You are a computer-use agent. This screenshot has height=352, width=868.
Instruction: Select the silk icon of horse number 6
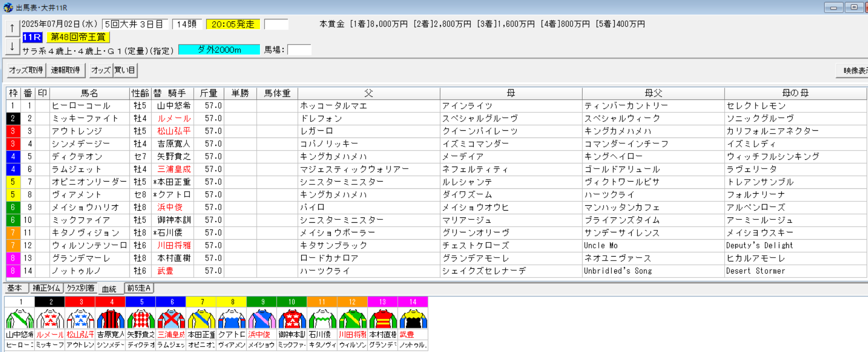171,319
